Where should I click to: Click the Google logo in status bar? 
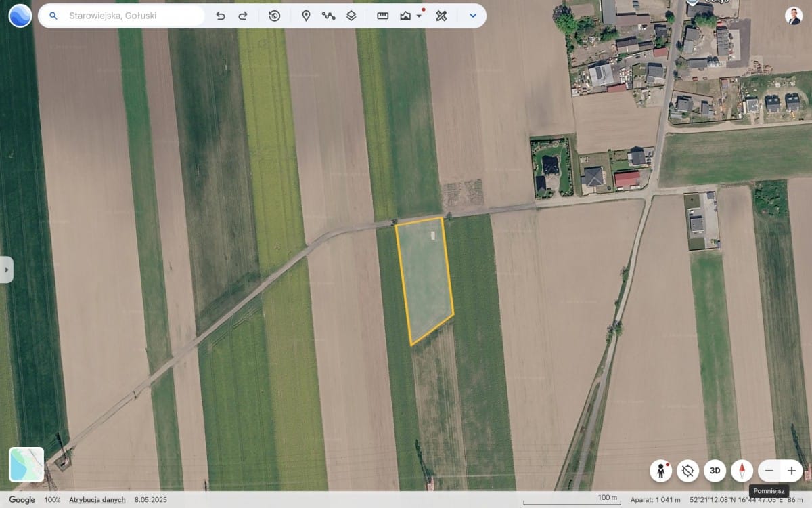point(22,500)
